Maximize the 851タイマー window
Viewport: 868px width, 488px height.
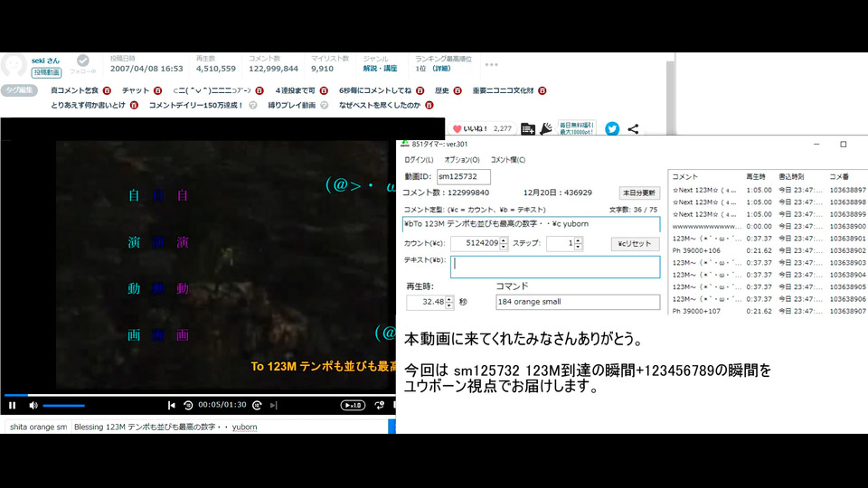click(843, 145)
